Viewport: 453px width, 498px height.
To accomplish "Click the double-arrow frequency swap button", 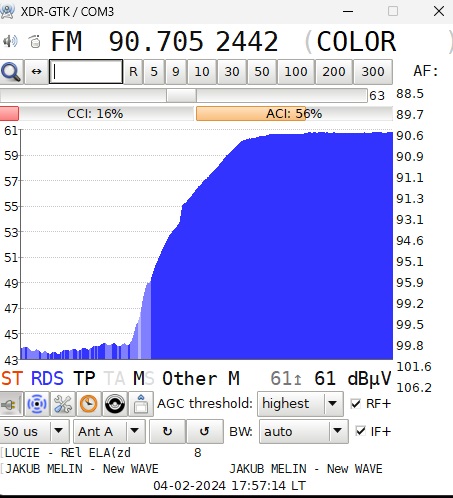I will tap(36, 72).
